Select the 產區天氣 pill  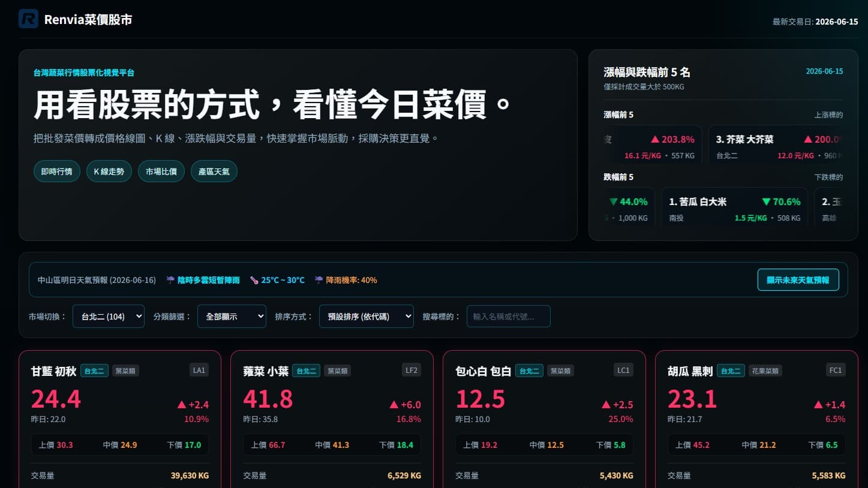pyautogui.click(x=214, y=171)
